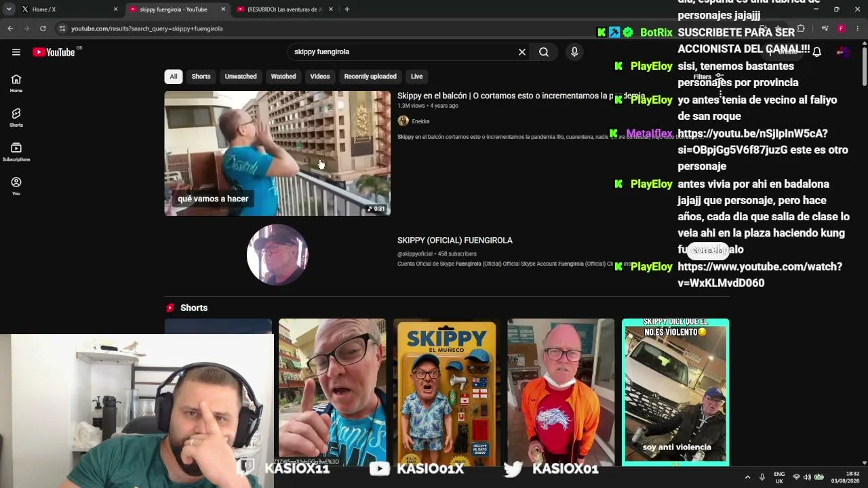
Task: Visit the Enekka channel link
Action: 420,121
